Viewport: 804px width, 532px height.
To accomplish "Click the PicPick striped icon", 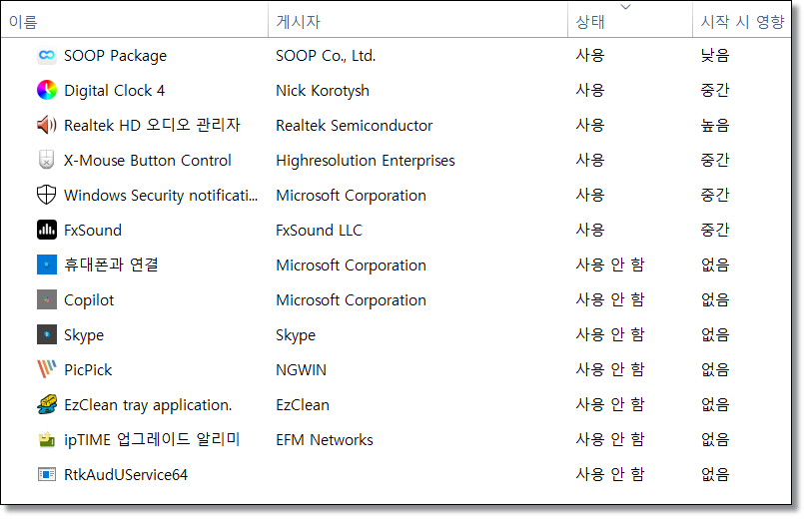I will click(x=47, y=369).
